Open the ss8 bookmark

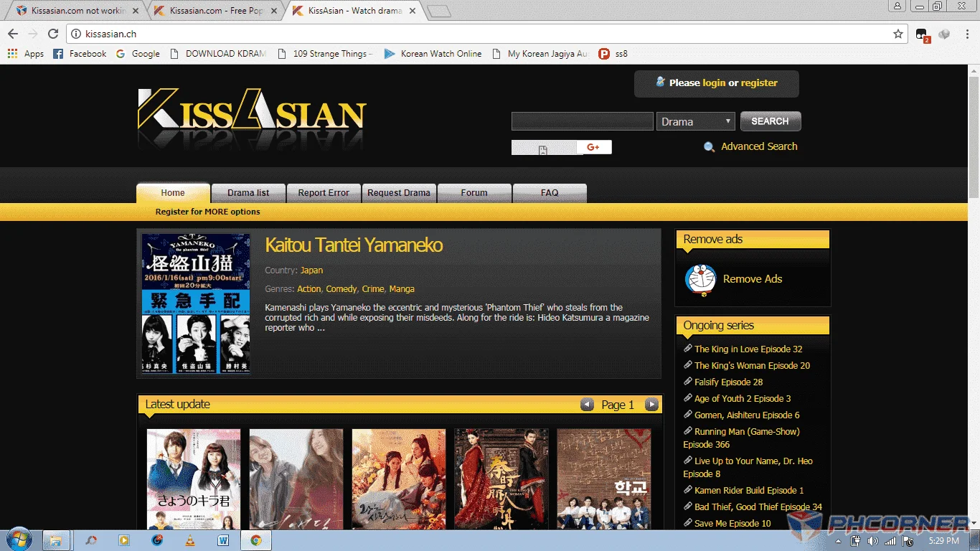(613, 54)
